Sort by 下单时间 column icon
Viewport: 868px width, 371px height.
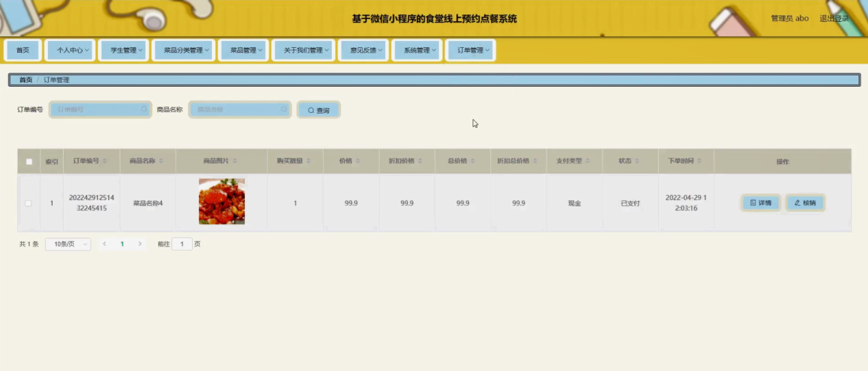[x=698, y=161]
